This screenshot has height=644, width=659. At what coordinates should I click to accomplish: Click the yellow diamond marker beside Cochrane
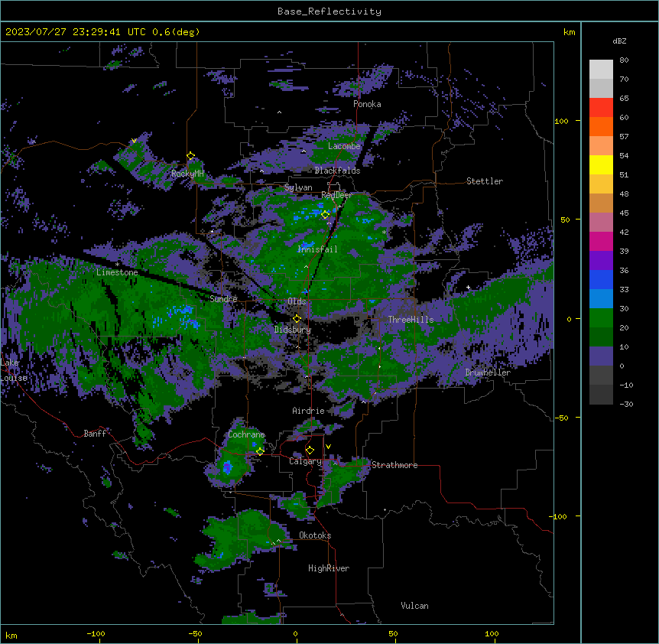coord(260,451)
